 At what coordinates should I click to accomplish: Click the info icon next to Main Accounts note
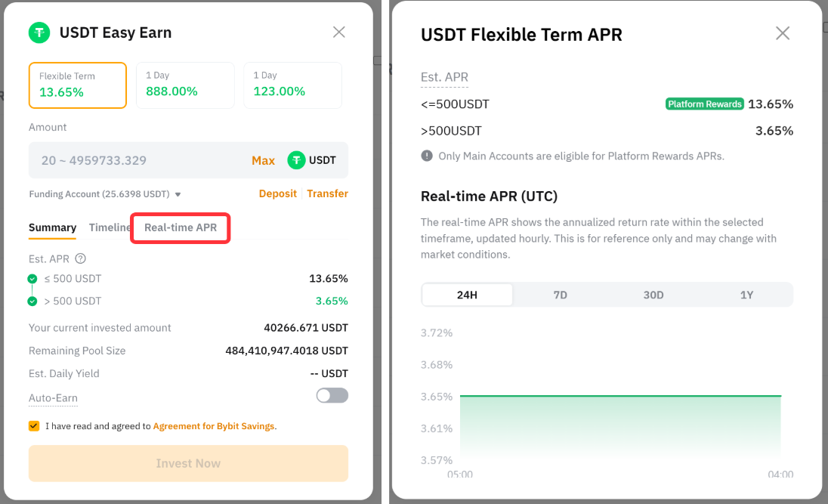(x=427, y=156)
